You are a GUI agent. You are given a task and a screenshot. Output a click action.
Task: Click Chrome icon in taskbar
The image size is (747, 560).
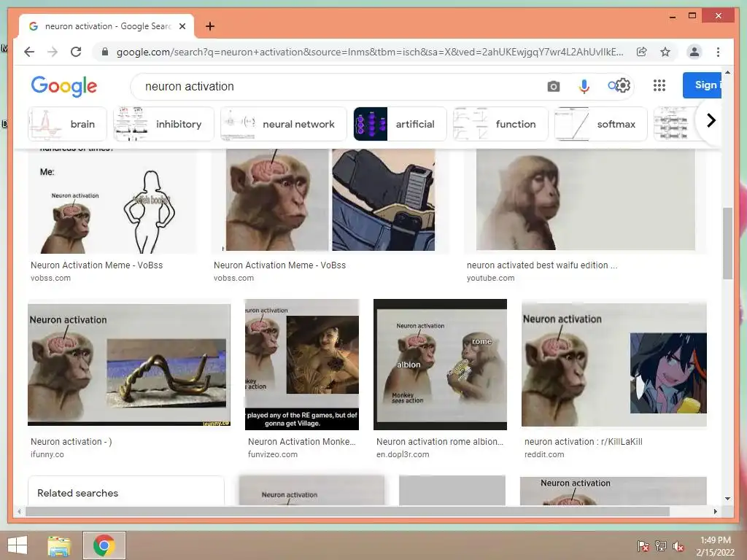coord(104,545)
